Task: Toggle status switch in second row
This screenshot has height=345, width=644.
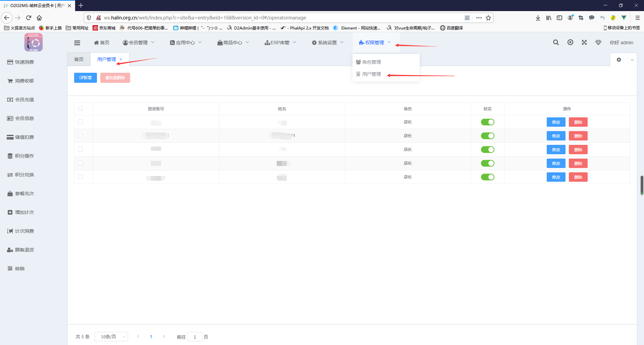Action: (487, 136)
